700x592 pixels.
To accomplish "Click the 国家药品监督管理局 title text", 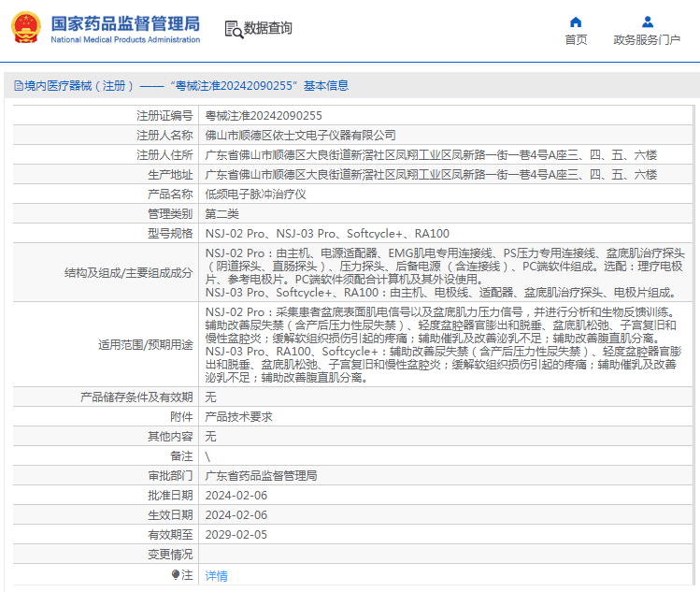I will (124, 22).
